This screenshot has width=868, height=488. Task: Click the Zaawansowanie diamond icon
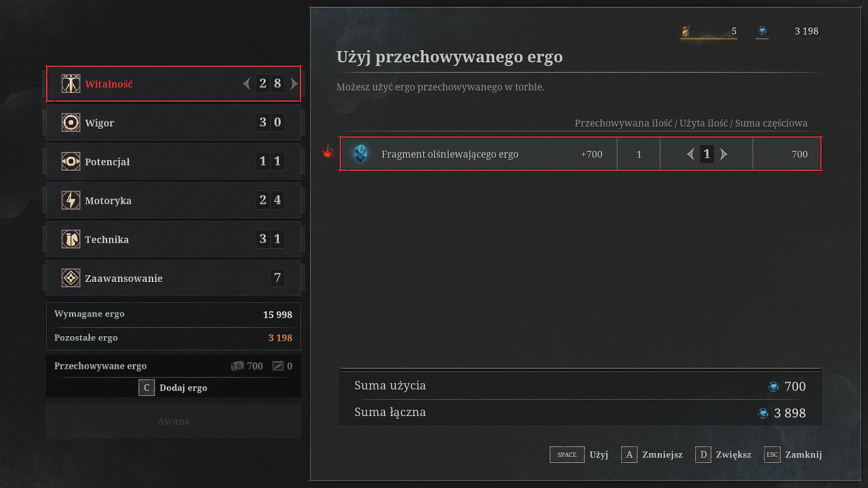[71, 278]
